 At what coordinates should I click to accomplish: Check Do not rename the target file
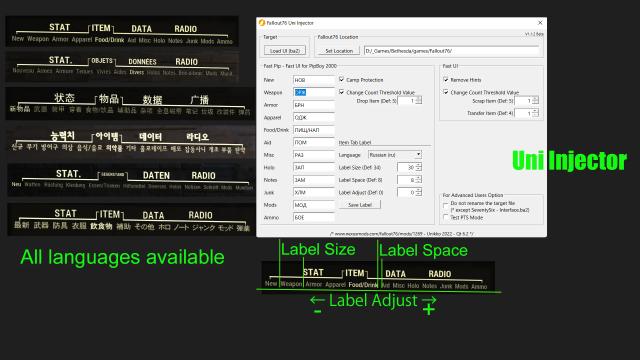[x=446, y=206]
